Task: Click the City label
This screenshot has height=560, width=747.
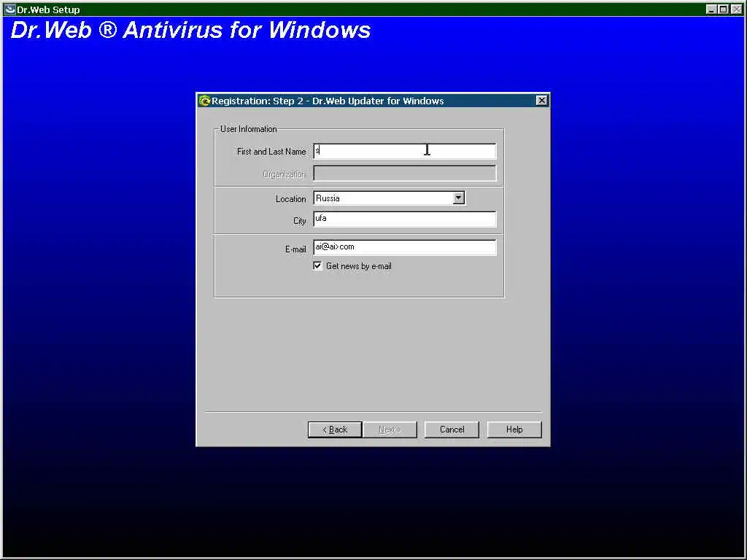Action: [x=300, y=221]
